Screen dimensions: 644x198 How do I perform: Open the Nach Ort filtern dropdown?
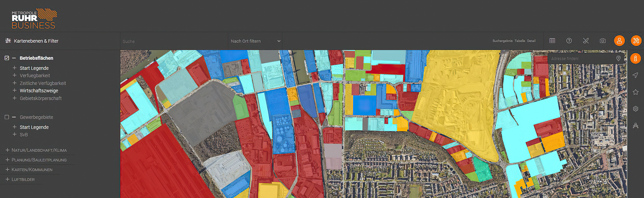point(255,41)
